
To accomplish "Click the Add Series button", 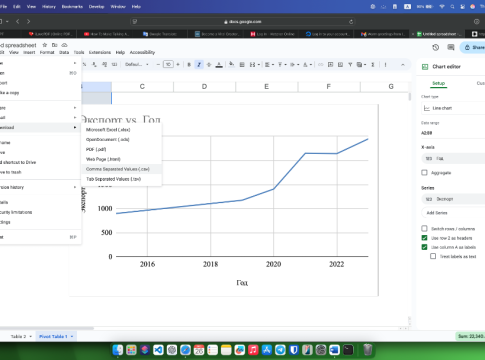I will tap(437, 213).
